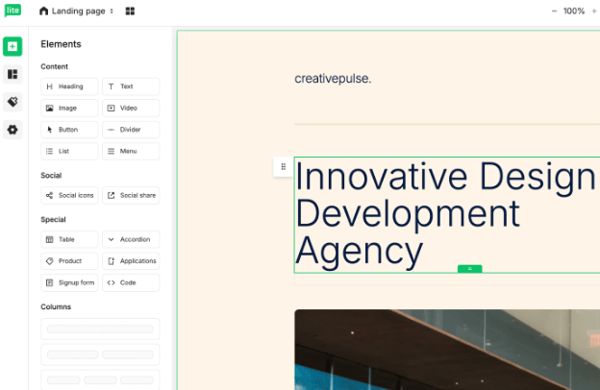The width and height of the screenshot is (600, 390).
Task: Add a Divider element
Action: pos(131,130)
